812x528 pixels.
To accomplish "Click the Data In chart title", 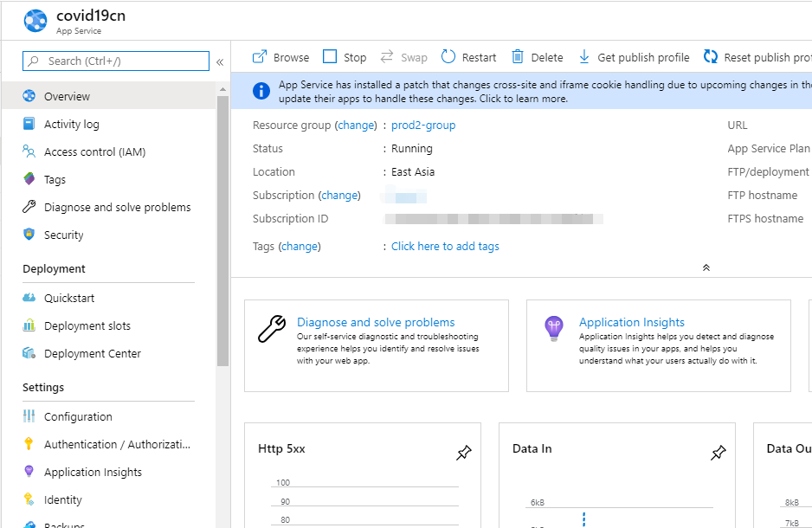I will [x=532, y=448].
